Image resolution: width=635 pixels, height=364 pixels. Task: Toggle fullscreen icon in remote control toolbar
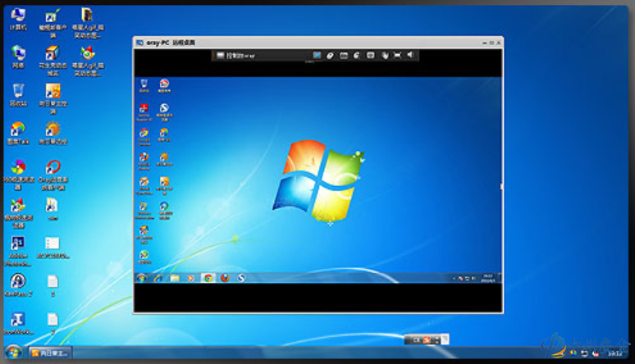[x=398, y=55]
